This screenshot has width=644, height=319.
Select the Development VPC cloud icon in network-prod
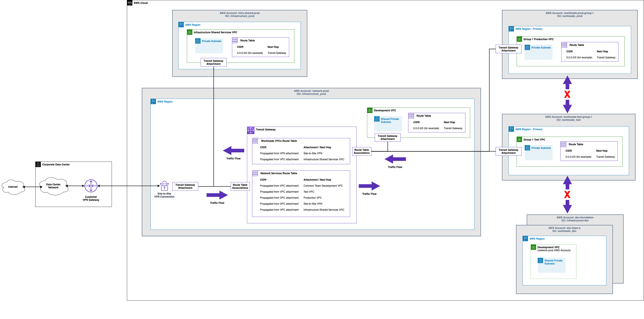coord(370,110)
